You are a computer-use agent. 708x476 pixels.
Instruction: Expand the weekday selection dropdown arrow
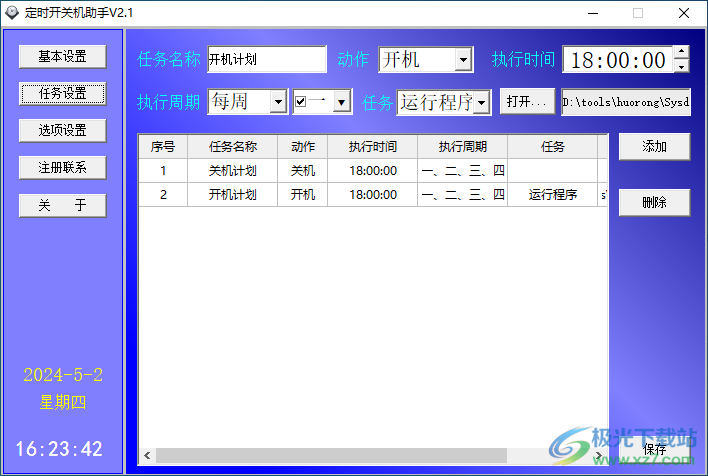pos(342,102)
